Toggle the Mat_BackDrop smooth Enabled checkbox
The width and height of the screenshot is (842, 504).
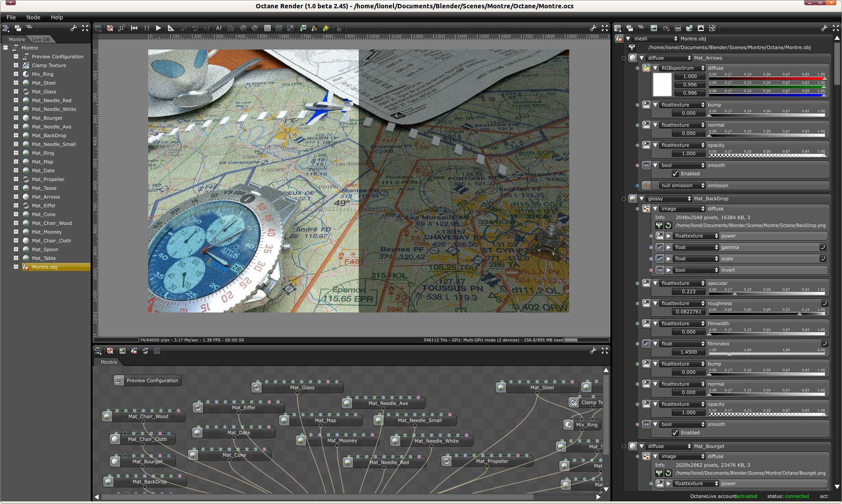point(675,433)
